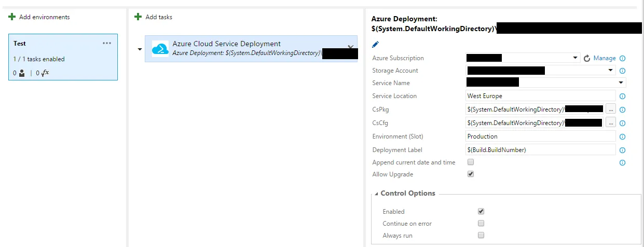Uncheck the Allow Upgrade checkbox
This screenshot has height=247, width=644.
tap(471, 174)
